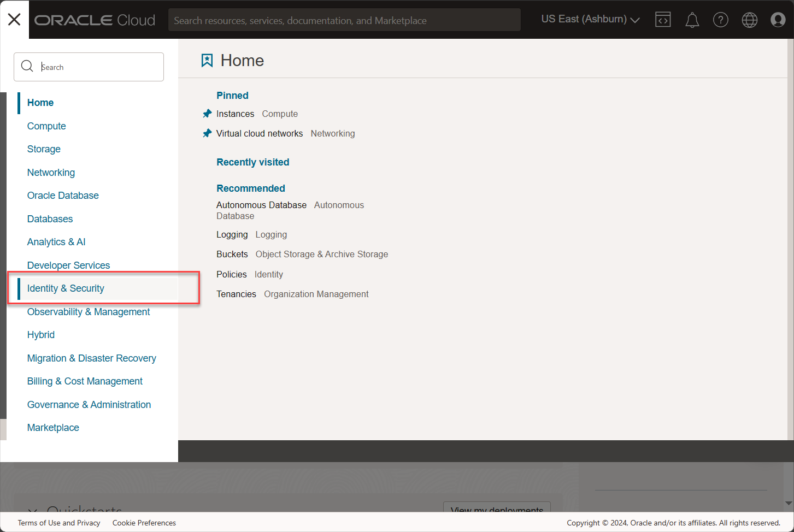Close the navigation menu with the X icon
Viewport: 794px width, 532px height.
[x=14, y=20]
